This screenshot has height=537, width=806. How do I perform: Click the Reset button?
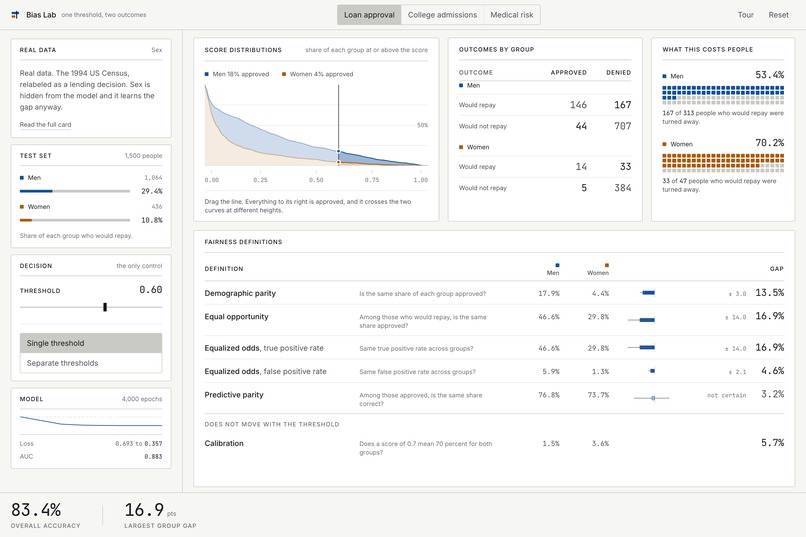[x=778, y=15]
